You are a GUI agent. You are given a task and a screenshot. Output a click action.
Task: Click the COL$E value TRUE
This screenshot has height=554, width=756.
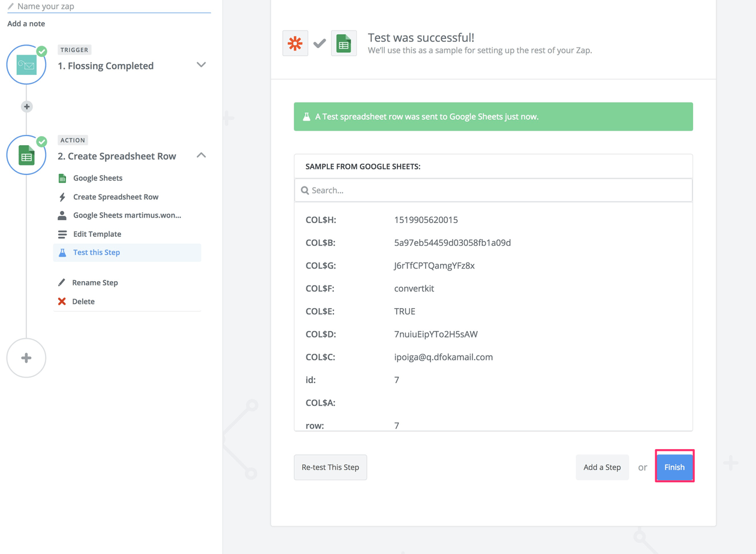tap(405, 311)
